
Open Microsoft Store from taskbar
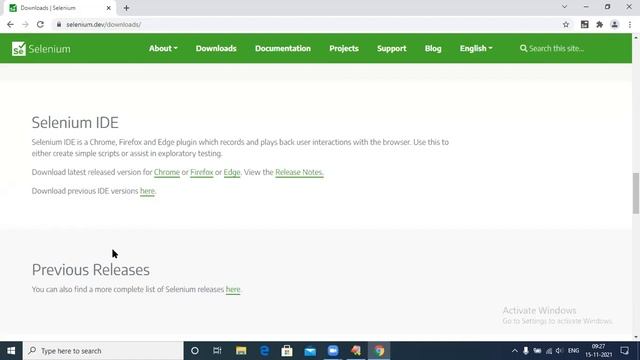pyautogui.click(x=287, y=351)
